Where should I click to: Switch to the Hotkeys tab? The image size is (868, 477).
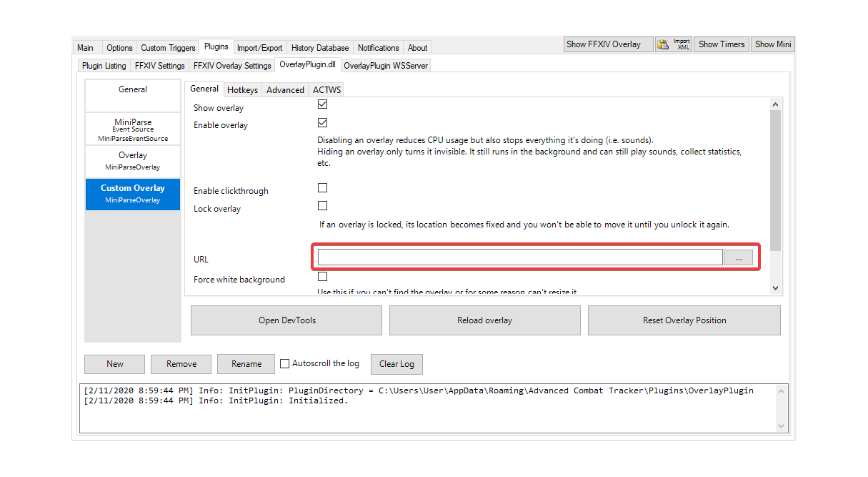[x=242, y=89]
